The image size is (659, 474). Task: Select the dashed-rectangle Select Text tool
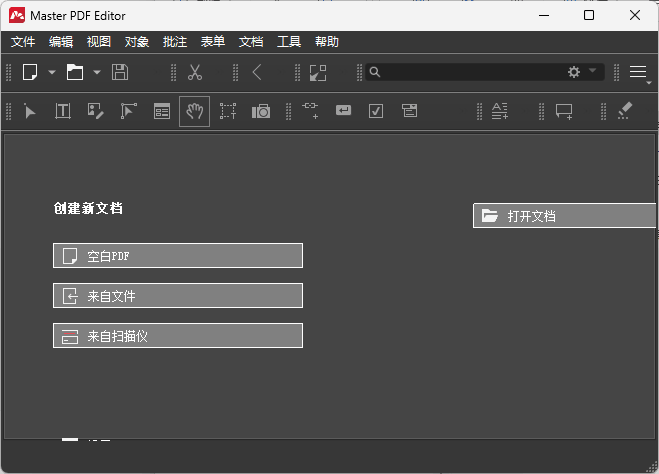tap(228, 111)
